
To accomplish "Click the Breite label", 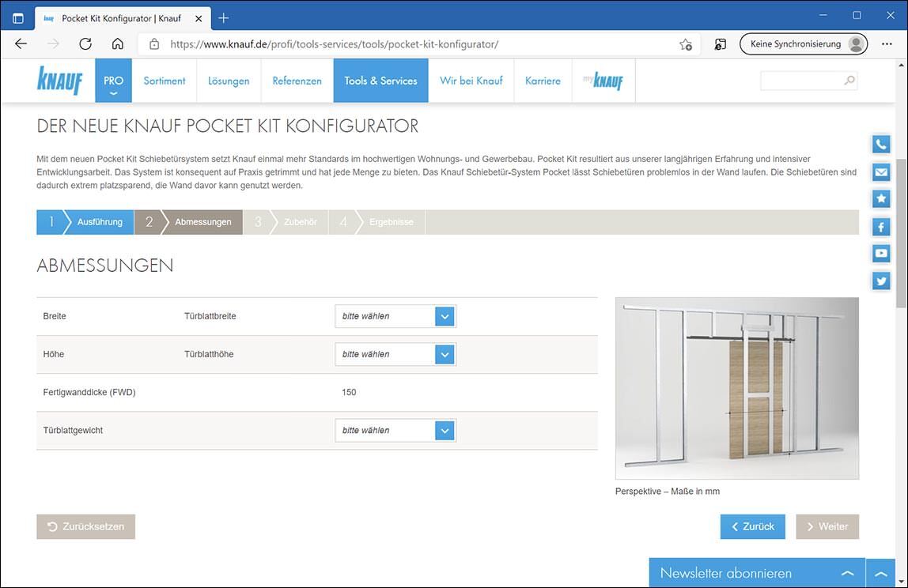I will point(55,317).
